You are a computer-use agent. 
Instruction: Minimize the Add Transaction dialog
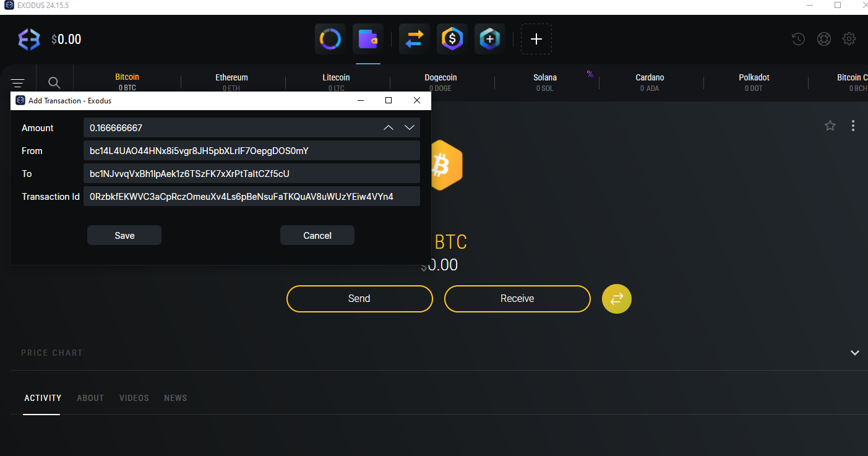point(360,100)
